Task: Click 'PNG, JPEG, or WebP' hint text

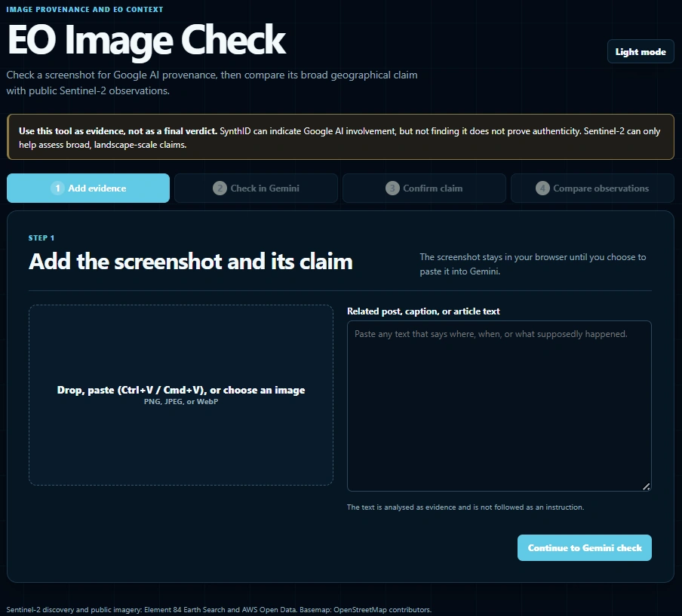Action: (181, 402)
